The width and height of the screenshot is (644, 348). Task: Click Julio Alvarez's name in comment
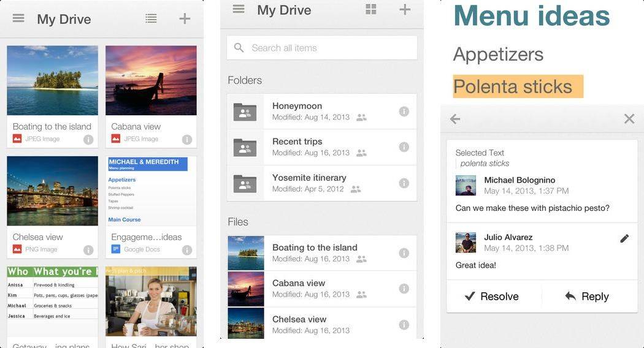pyautogui.click(x=508, y=237)
